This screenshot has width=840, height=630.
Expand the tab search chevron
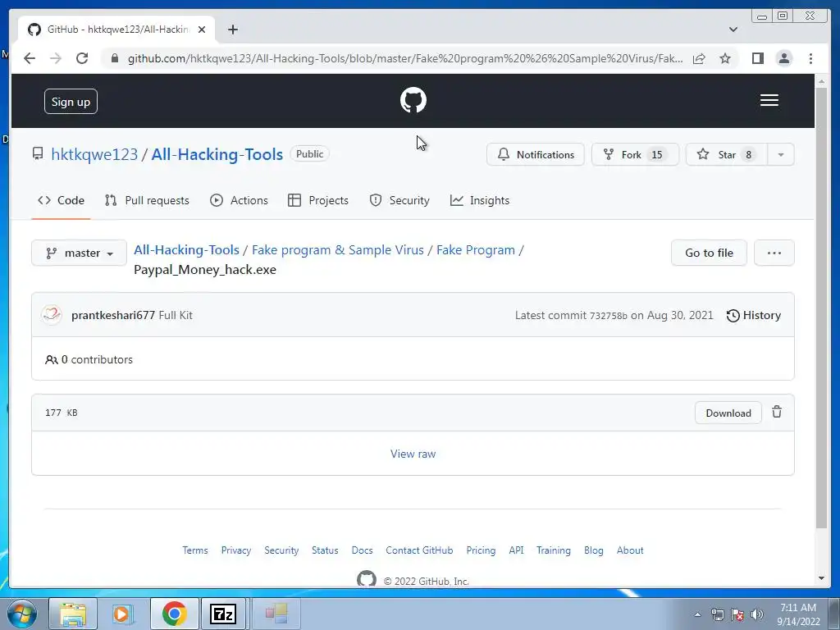click(x=733, y=30)
